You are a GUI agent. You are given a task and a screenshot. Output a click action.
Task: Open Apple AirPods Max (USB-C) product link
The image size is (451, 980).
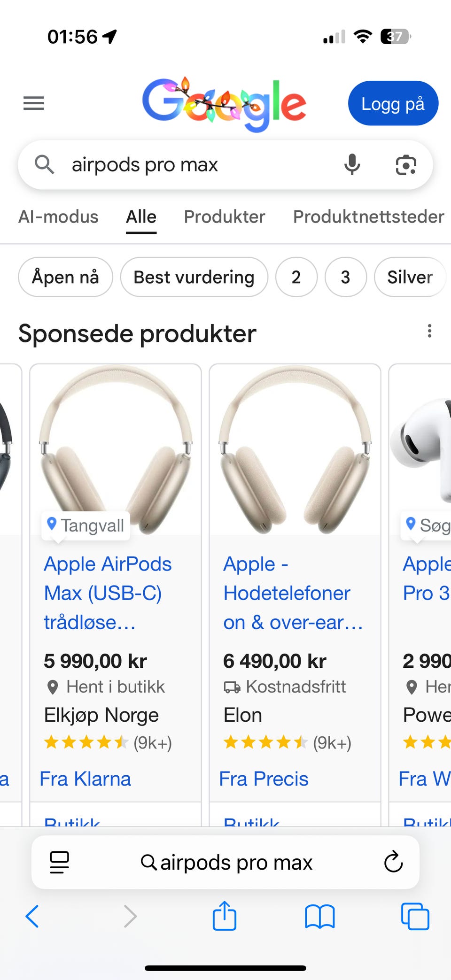tap(108, 593)
